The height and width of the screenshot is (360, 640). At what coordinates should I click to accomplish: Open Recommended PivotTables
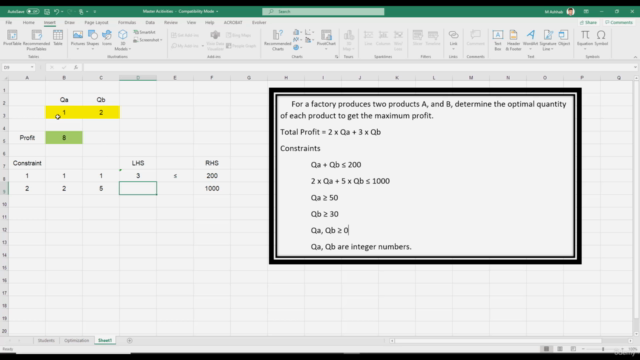(36, 40)
